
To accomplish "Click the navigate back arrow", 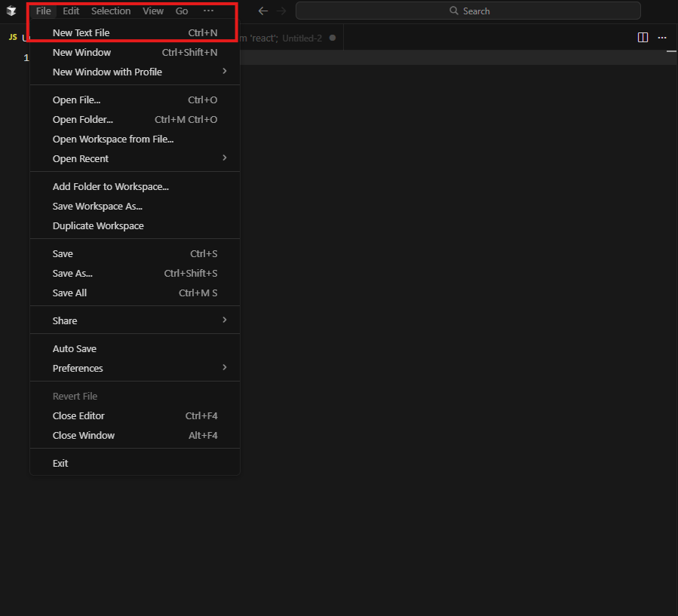I will [x=262, y=11].
